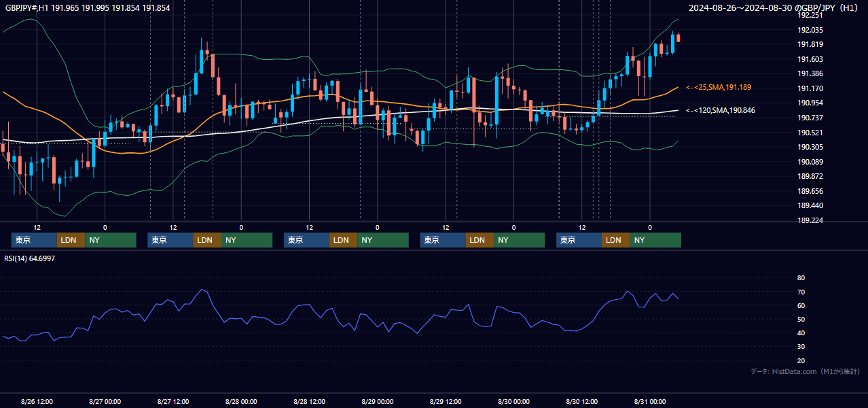Viewport: 868px width, 408px height.
Task: Click the 189.224 price axis label
Action: [810, 220]
